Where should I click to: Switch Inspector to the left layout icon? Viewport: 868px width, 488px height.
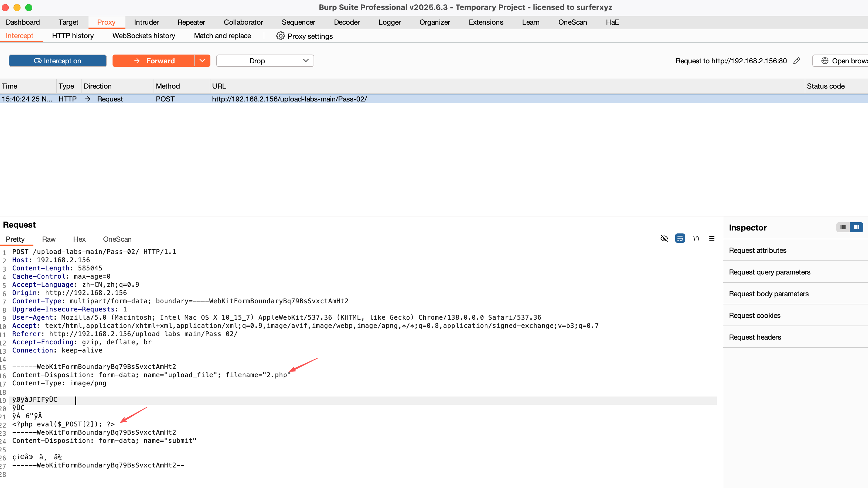[843, 227]
